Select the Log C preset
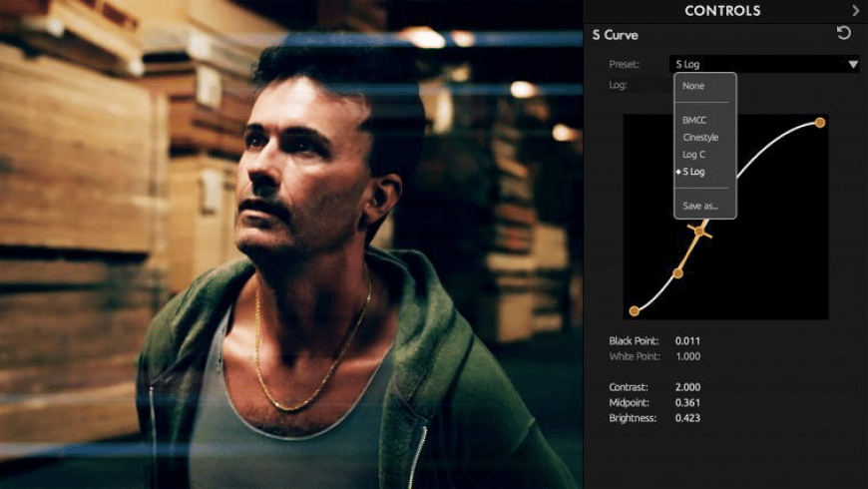The width and height of the screenshot is (868, 489). [694, 154]
